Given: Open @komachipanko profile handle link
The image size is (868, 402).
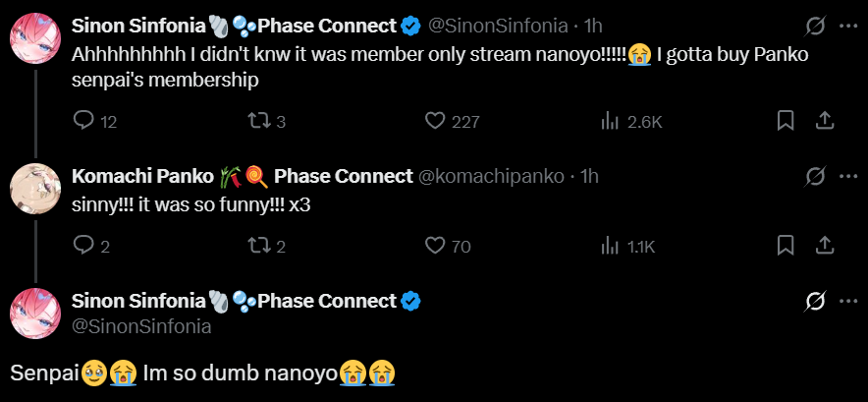Looking at the screenshot, I should 491,177.
